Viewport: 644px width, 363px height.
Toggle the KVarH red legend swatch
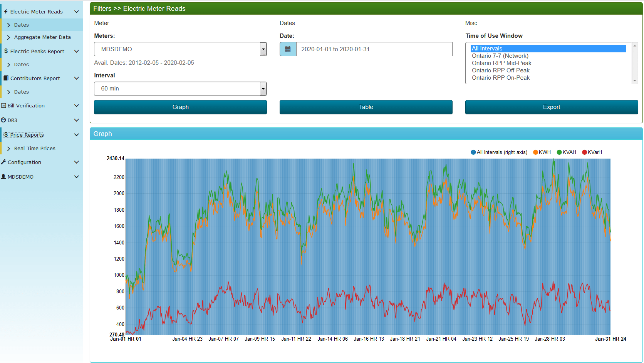pyautogui.click(x=584, y=152)
